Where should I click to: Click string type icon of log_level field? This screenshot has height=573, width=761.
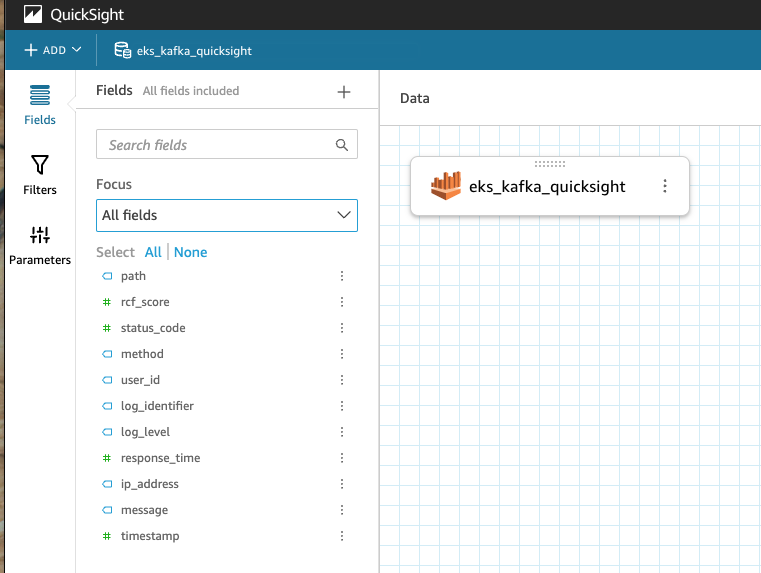coord(107,432)
